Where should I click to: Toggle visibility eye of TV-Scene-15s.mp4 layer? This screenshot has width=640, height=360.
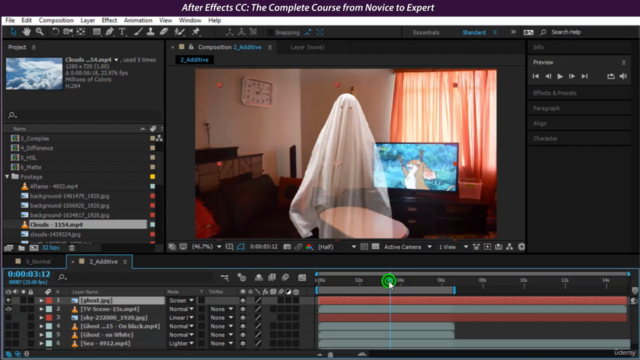pos(8,309)
